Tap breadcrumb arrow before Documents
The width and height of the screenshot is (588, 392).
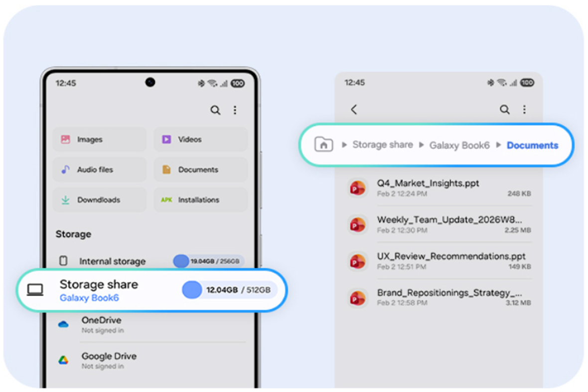pos(498,145)
